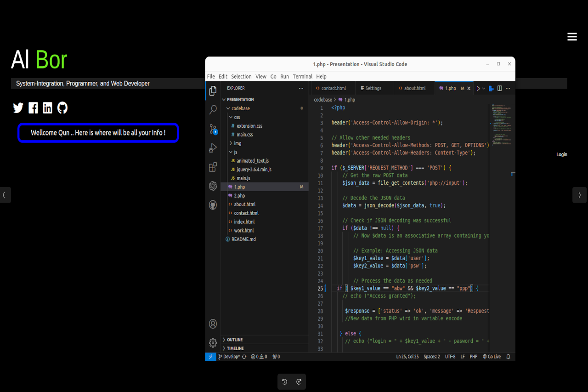Image resolution: width=588 pixels, height=392 pixels.
Task: Click the rotate right button below the image
Action: pyautogui.click(x=299, y=381)
